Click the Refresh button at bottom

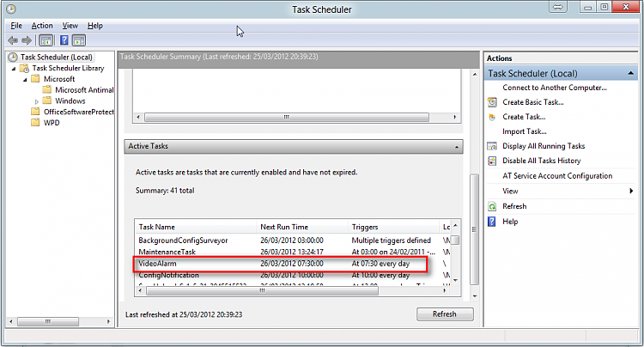coord(445,314)
